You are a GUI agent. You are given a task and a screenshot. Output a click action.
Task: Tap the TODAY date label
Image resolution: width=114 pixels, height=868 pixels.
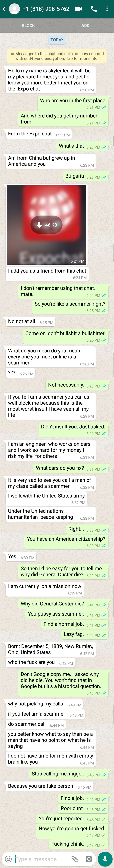57,40
